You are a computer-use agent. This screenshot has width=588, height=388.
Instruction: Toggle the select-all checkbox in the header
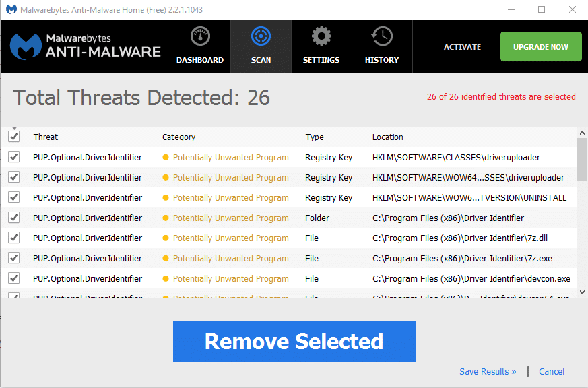click(14, 137)
